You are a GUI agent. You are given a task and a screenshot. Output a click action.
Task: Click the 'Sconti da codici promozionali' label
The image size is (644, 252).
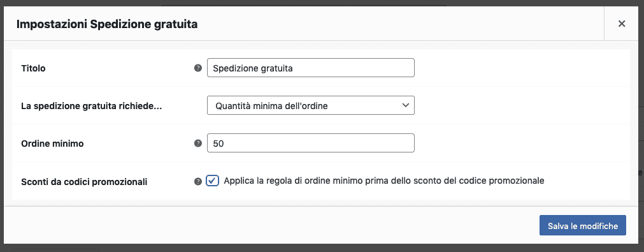point(84,181)
